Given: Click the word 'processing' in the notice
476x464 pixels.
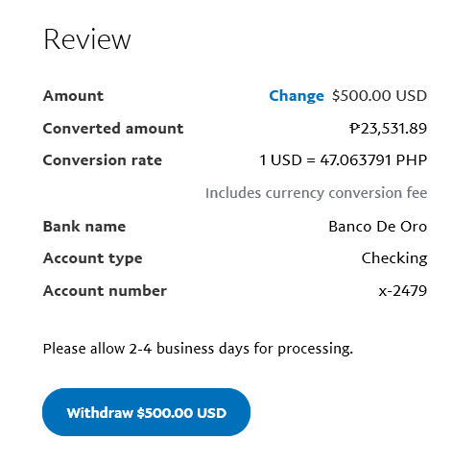Looking at the screenshot, I should [x=313, y=349].
